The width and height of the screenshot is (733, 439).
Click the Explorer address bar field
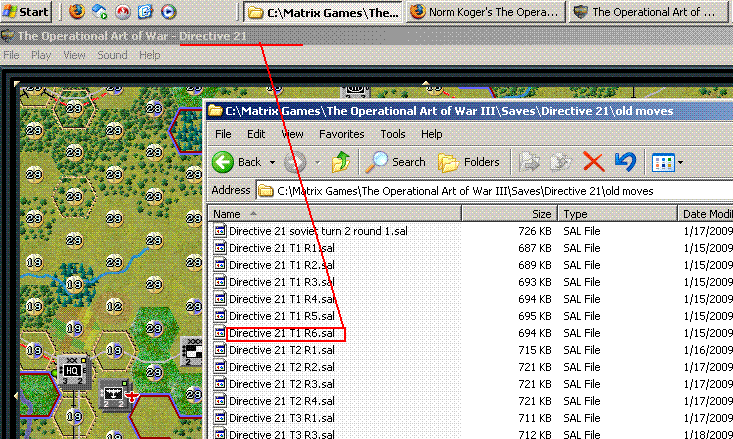pos(495,191)
